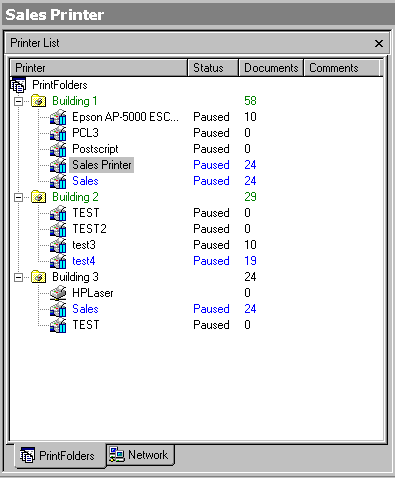Screen dimensions: 395x478
Task: Click the Building 1 folder icon
Action: tap(38, 101)
